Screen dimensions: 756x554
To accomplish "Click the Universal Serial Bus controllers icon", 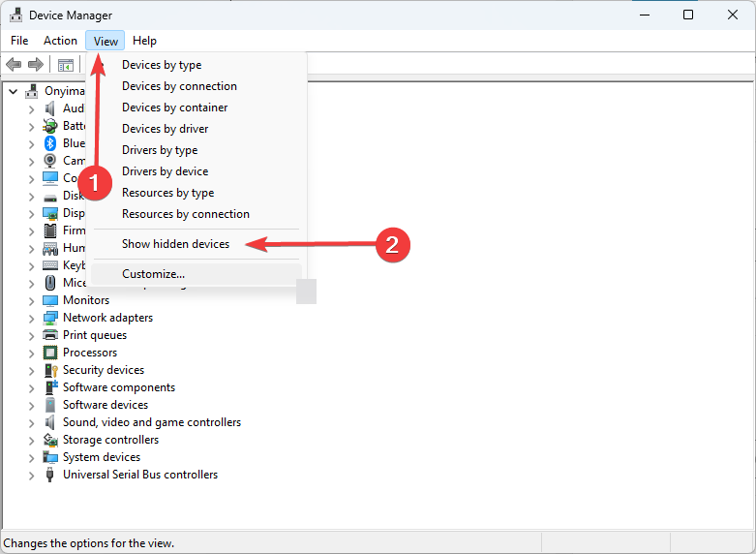I will coord(50,475).
